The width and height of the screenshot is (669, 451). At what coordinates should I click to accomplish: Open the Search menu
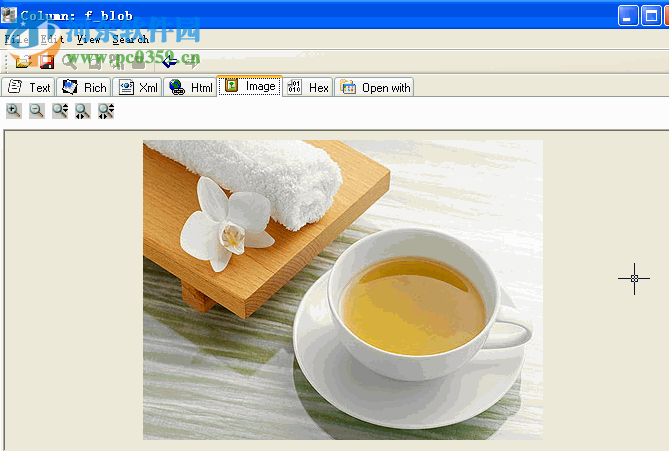click(x=131, y=39)
